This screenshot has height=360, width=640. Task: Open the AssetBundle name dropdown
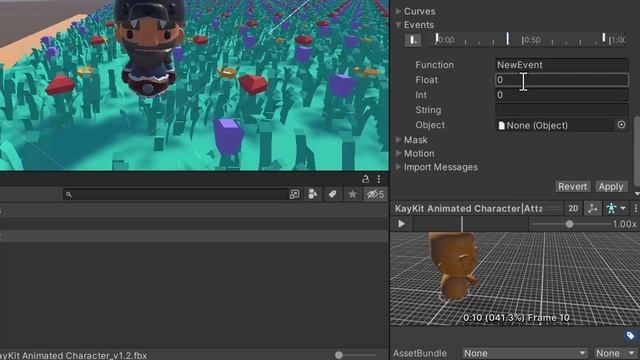click(525, 353)
